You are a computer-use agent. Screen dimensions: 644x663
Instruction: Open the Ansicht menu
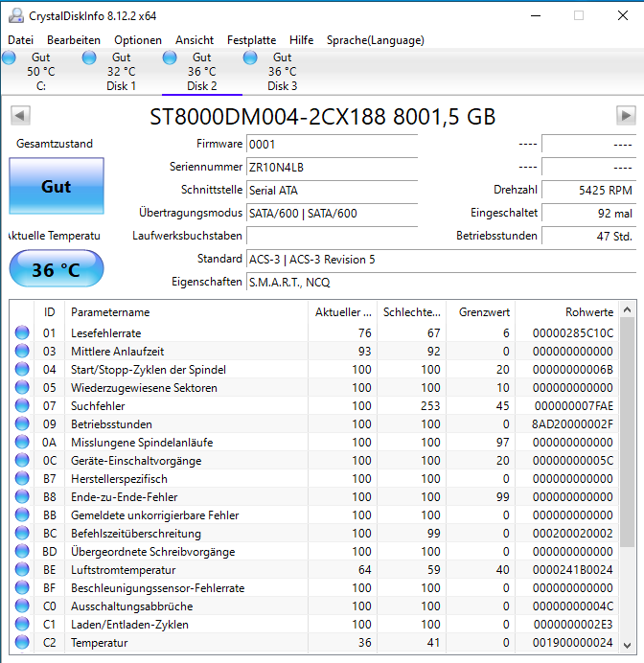click(195, 40)
